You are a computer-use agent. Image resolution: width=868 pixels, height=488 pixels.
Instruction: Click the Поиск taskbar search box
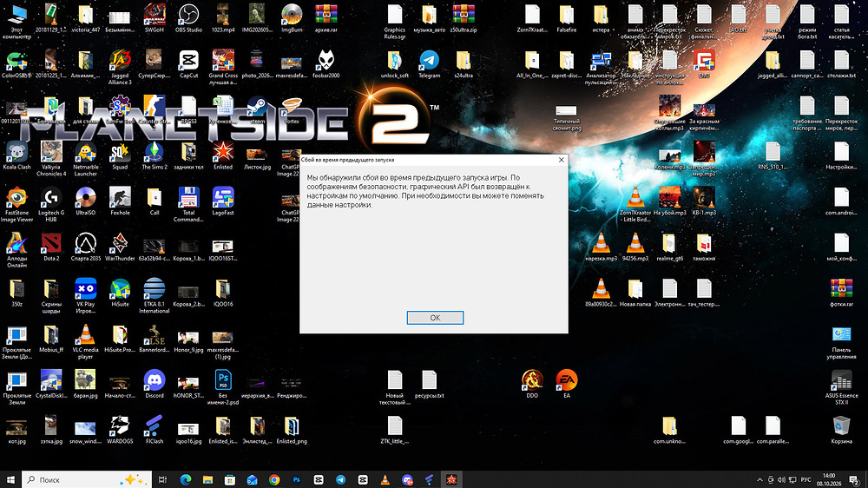pyautogui.click(x=86, y=479)
